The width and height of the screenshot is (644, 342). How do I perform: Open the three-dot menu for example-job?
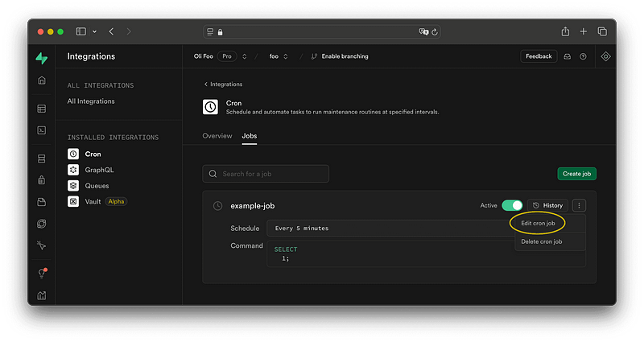(579, 205)
